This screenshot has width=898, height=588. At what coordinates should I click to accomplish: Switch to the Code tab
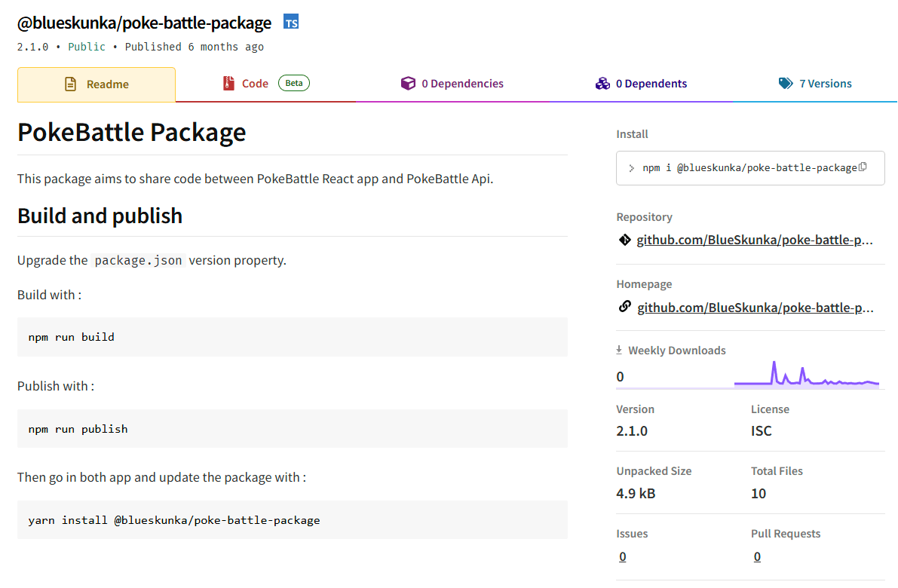265,84
